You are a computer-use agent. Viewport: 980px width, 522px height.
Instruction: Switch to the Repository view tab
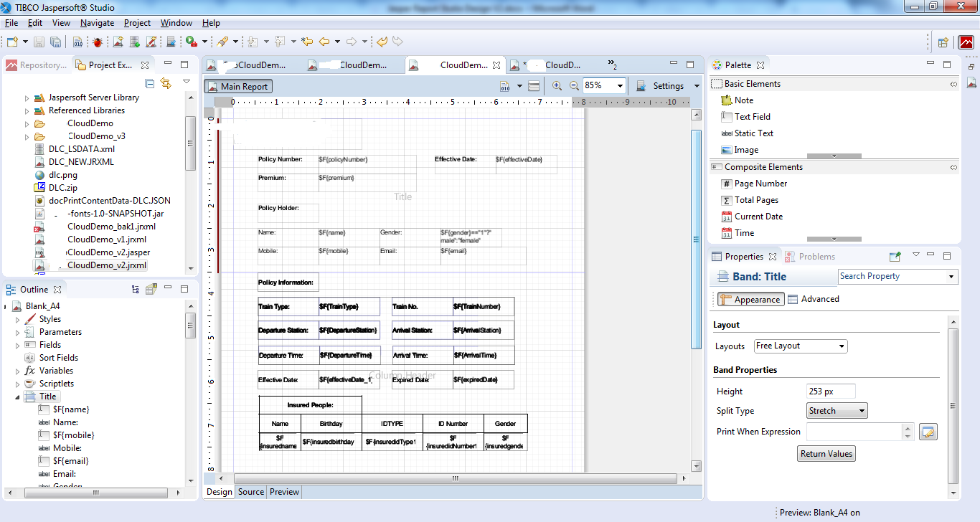[37, 65]
